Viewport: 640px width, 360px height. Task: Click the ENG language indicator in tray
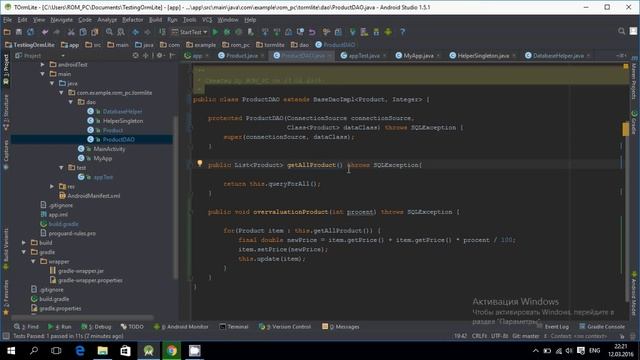(595, 351)
